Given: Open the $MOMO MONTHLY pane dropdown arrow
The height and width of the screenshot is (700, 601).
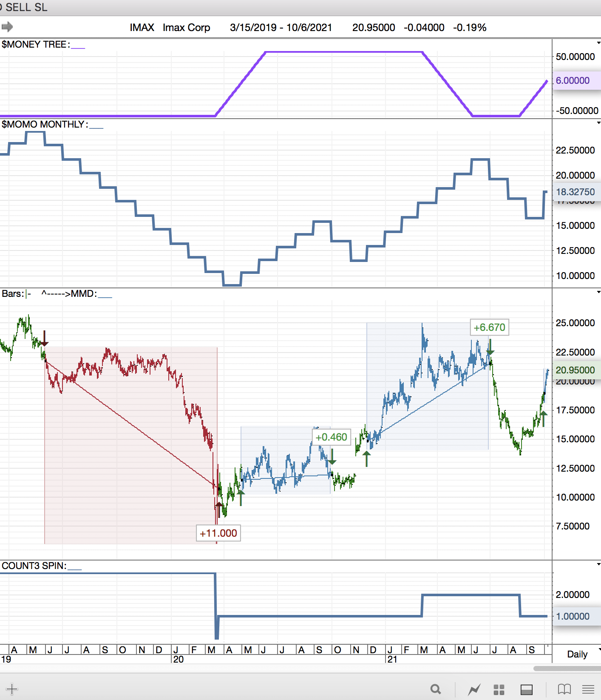Looking at the screenshot, I should click(598, 123).
